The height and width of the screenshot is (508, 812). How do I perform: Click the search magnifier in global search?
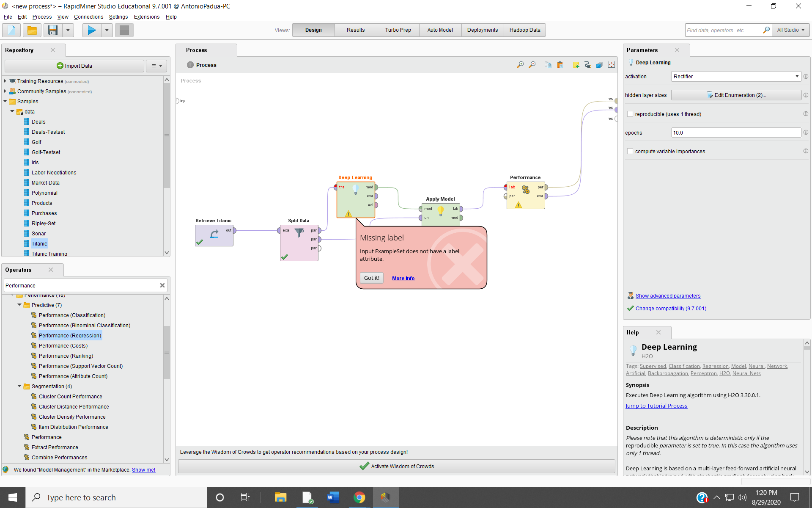click(766, 30)
